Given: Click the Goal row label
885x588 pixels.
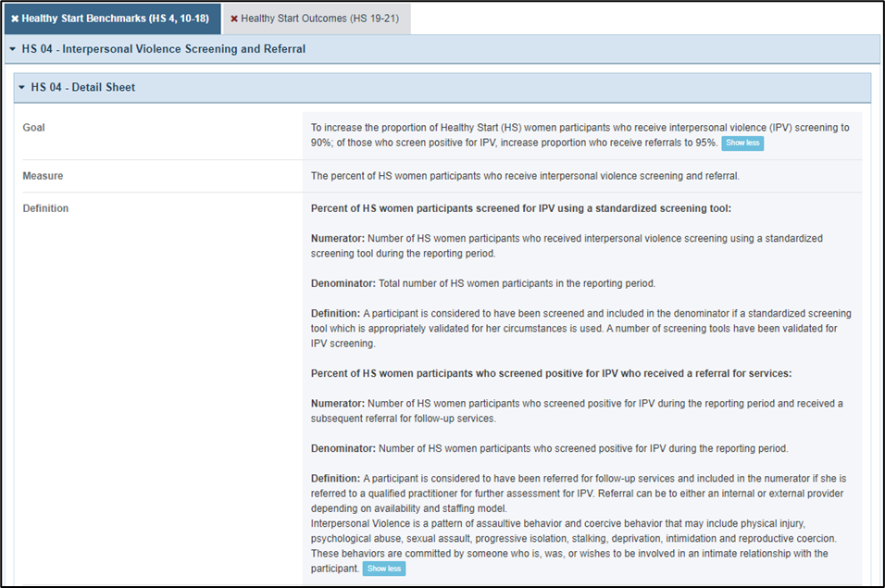Looking at the screenshot, I should pos(34,128).
